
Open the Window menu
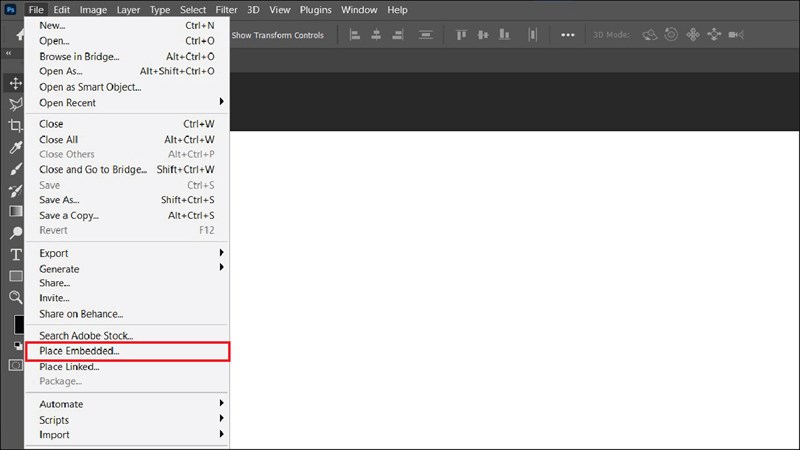(x=359, y=10)
